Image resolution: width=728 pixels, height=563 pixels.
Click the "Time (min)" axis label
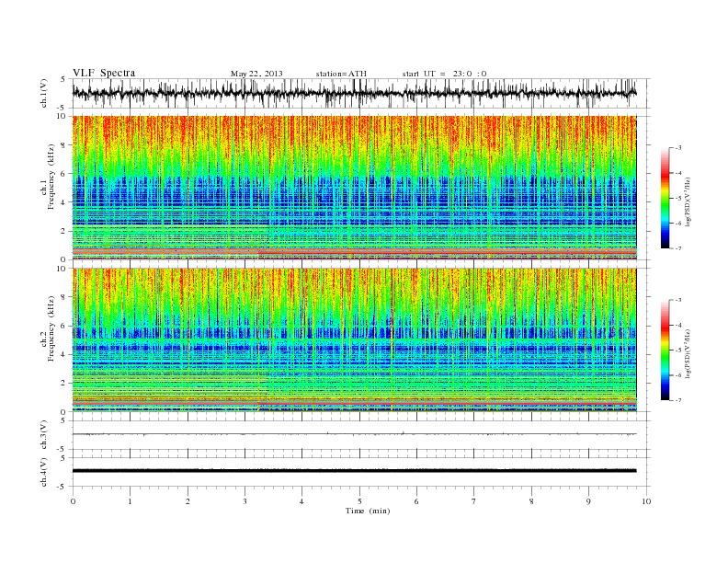(368, 511)
